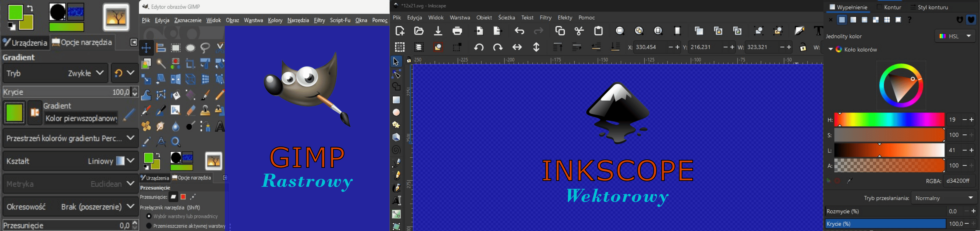Open the Okresowość dropdown

70,207
